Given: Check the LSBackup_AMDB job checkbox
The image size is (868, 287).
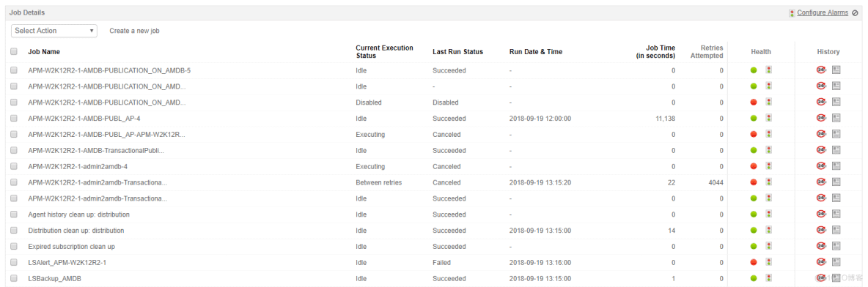Looking at the screenshot, I should (14, 278).
